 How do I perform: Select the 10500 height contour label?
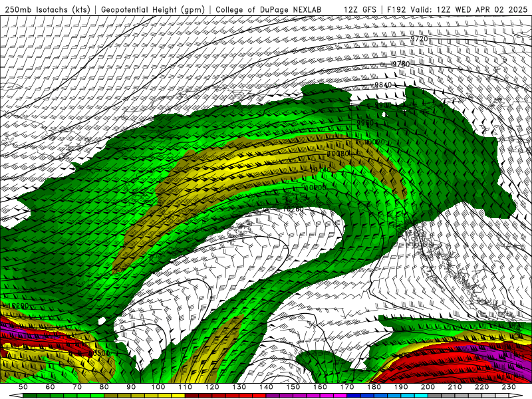(x=99, y=354)
